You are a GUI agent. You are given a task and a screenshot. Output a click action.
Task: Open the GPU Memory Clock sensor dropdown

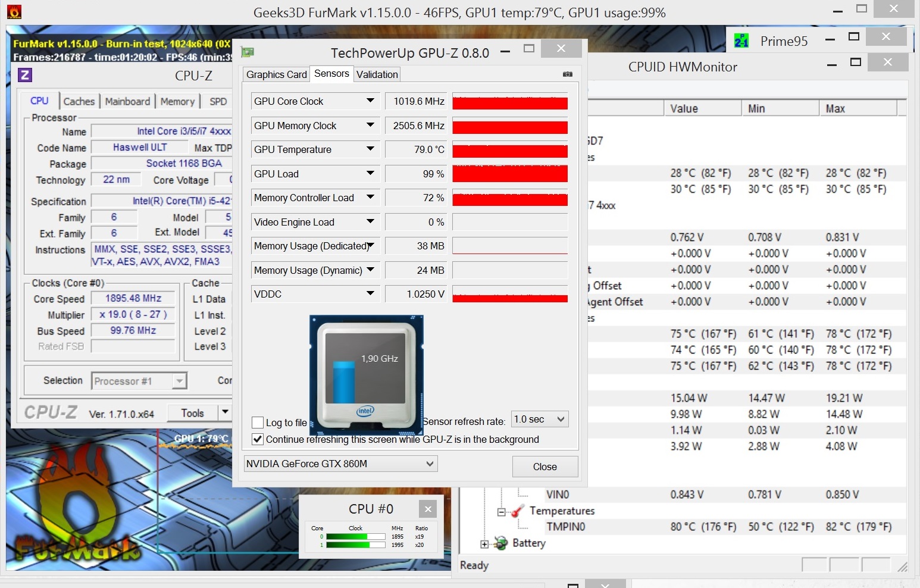tap(370, 126)
